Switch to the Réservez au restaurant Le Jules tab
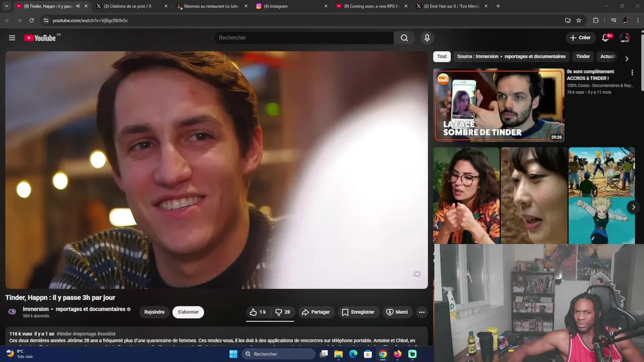 click(x=211, y=6)
